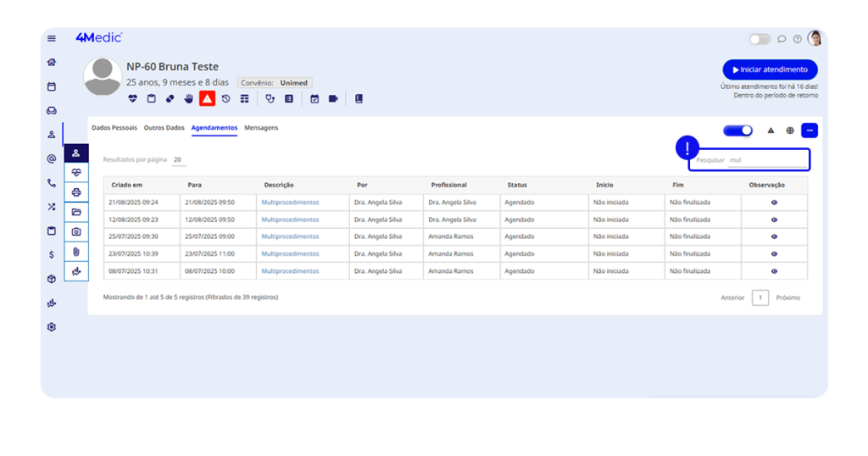Click the red alert warning icon

click(207, 99)
